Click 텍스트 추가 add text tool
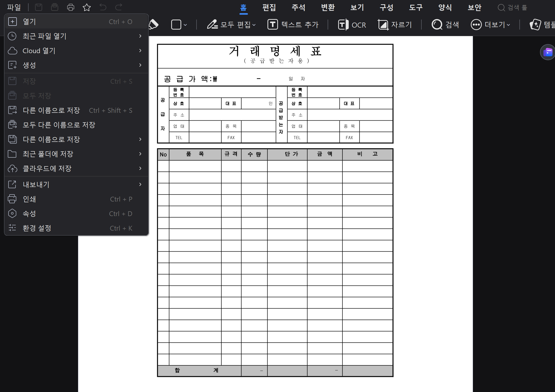555x392 pixels. pyautogui.click(x=293, y=25)
